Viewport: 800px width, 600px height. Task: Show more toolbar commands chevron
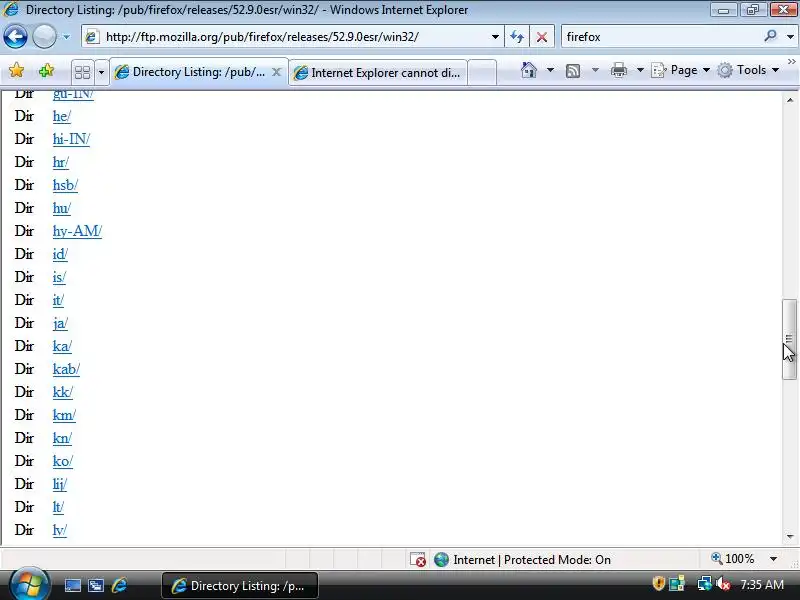[791, 62]
